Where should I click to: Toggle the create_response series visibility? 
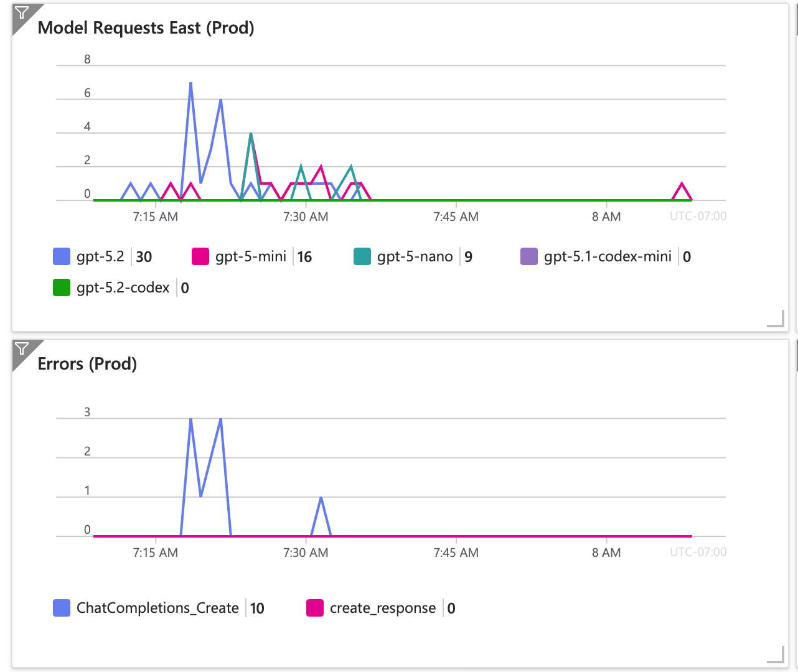pyautogui.click(x=382, y=608)
